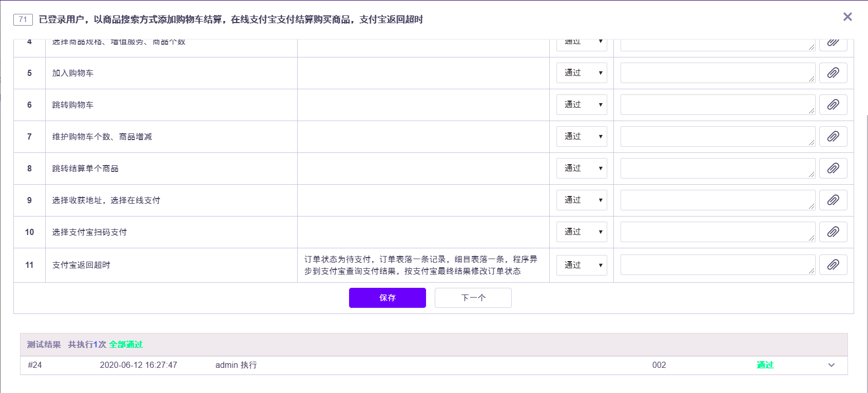The image size is (868, 393).
Task: Click the 测试结果 heading
Action: pyautogui.click(x=44, y=345)
